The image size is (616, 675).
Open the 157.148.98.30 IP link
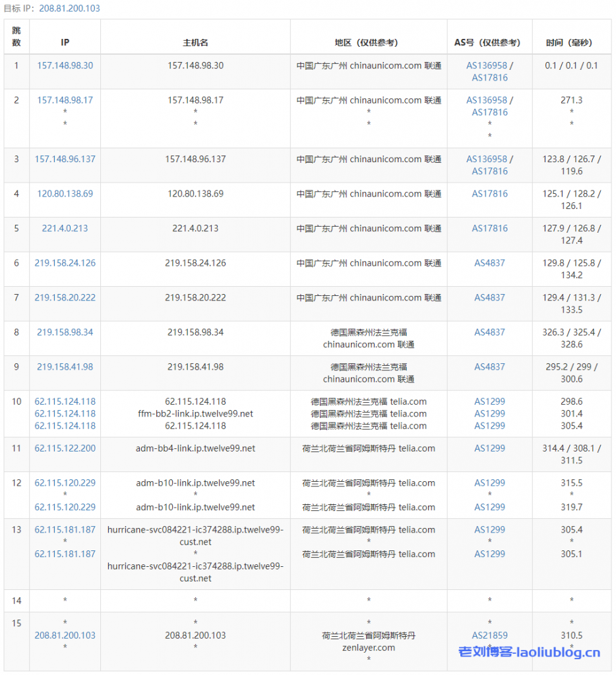pyautogui.click(x=65, y=65)
